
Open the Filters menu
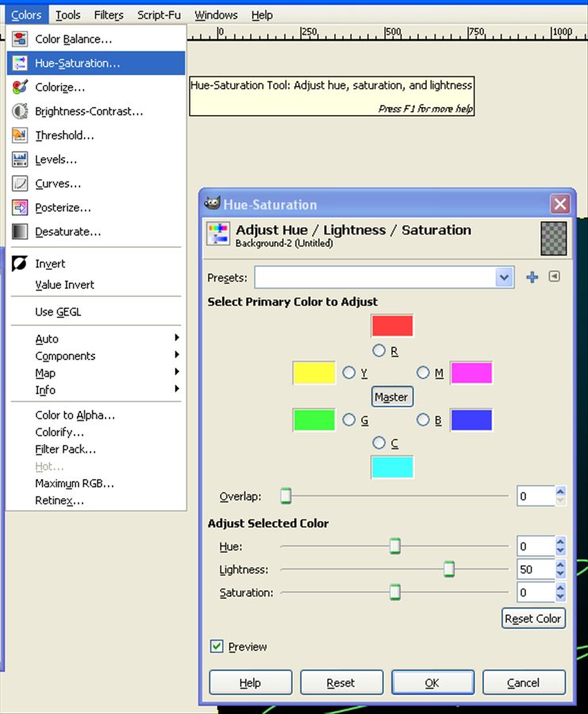click(109, 15)
